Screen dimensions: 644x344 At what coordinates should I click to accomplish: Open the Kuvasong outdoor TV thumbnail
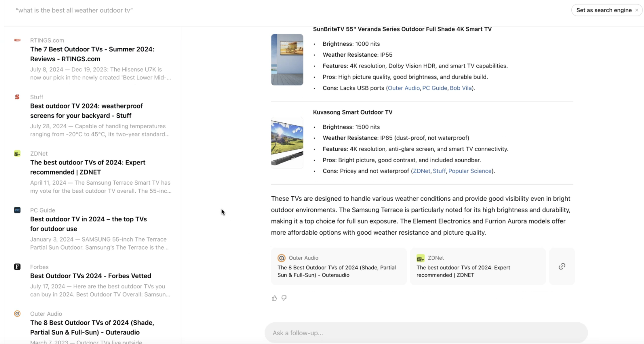(x=287, y=143)
